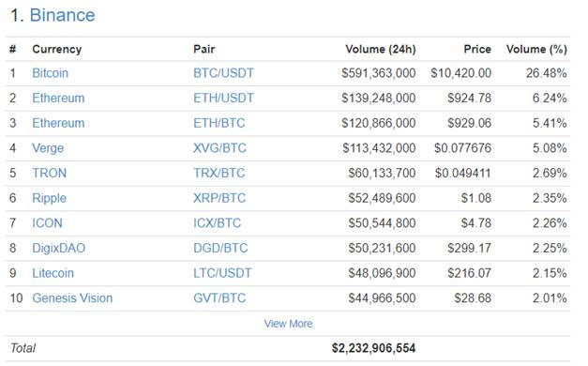This screenshot has width=588, height=366.
Task: Open the ETH/USDT pair link
Action: 223,98
